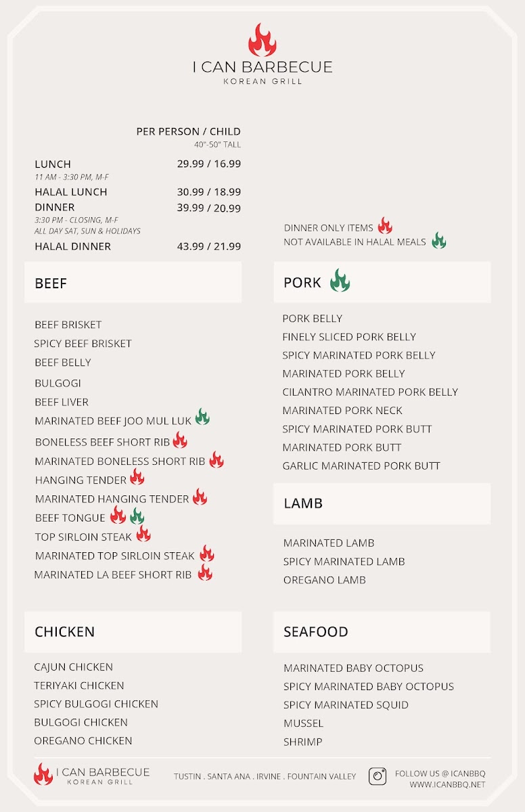Click the green flame next to Not Available in Halal Meals

(439, 240)
